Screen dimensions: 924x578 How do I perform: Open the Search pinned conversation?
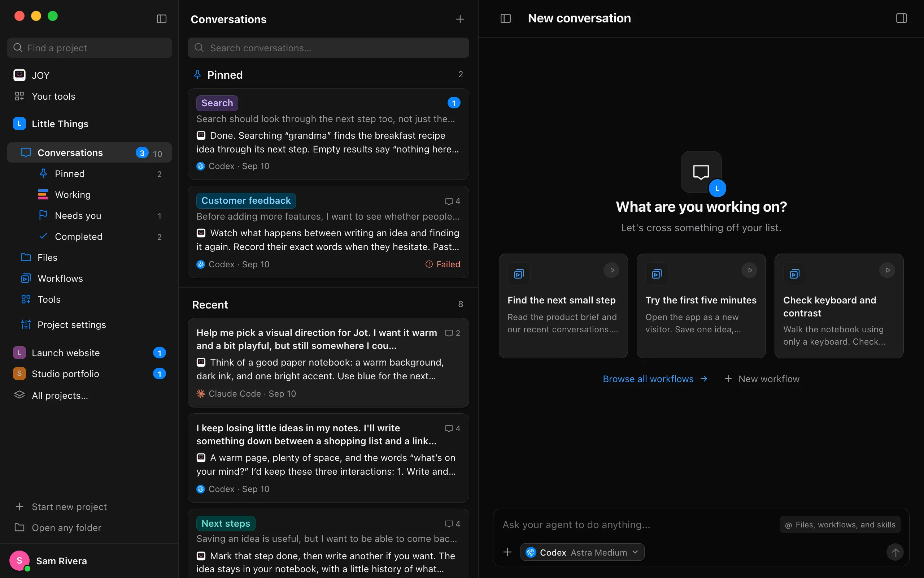click(328, 134)
